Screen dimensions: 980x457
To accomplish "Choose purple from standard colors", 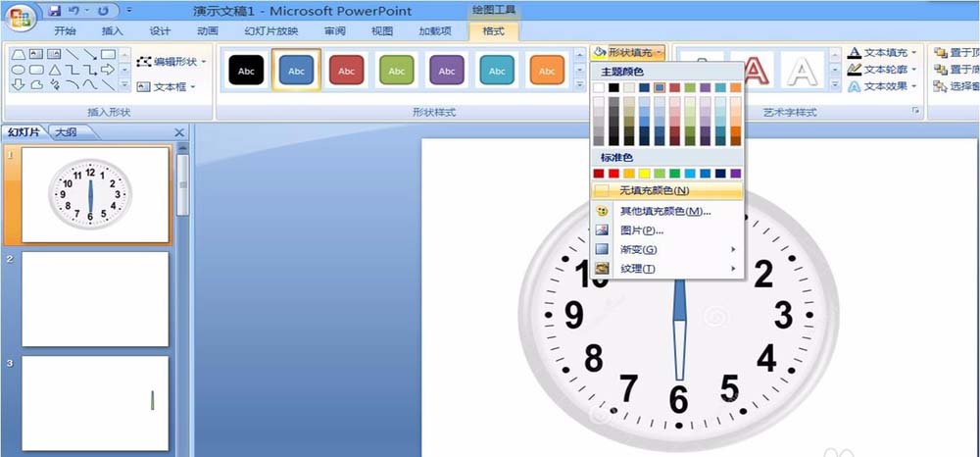I will click(736, 174).
